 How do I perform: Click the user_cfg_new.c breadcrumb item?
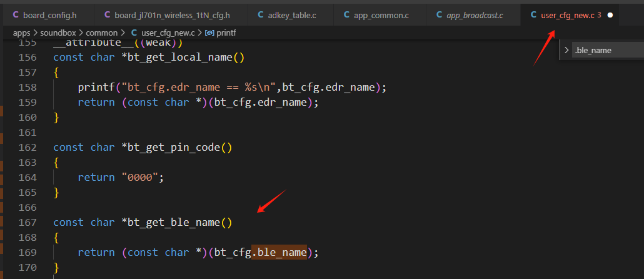(168, 33)
